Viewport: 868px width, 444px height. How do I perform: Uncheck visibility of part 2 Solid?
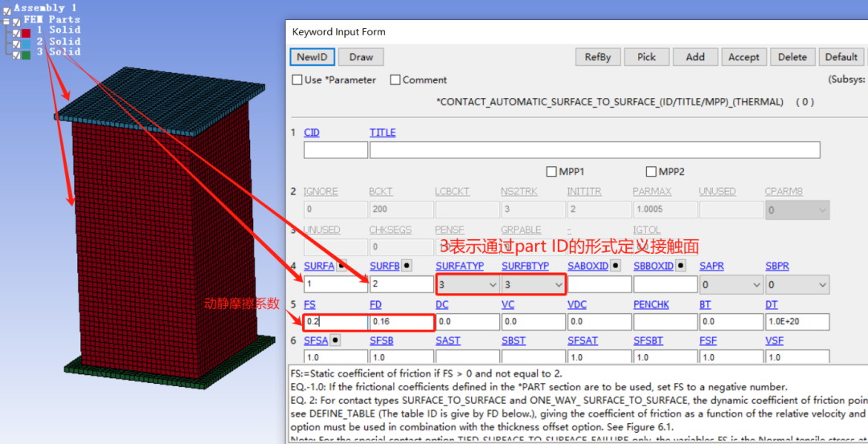pyautogui.click(x=16, y=43)
